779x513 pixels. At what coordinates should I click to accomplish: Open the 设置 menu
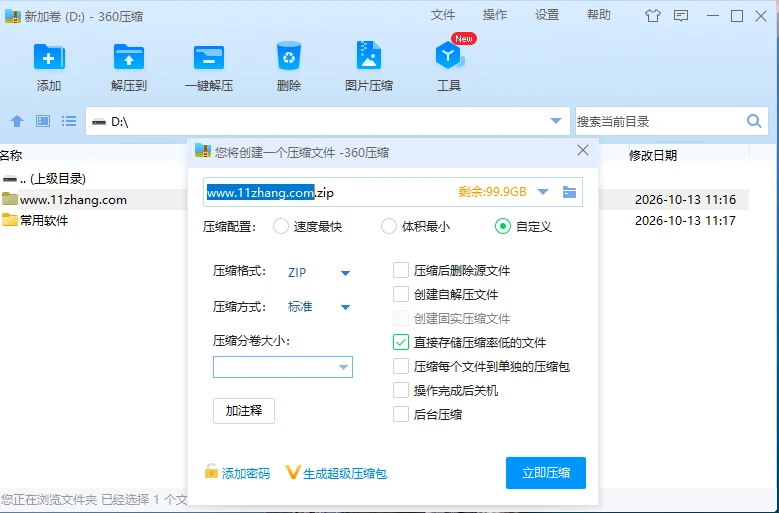pos(547,15)
